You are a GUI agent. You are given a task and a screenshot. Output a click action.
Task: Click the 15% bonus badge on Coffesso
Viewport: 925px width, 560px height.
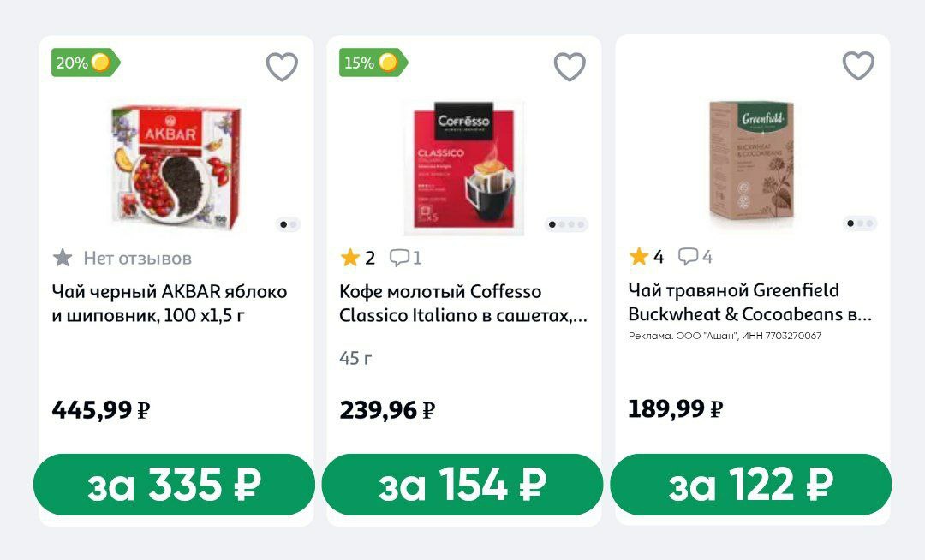(372, 63)
